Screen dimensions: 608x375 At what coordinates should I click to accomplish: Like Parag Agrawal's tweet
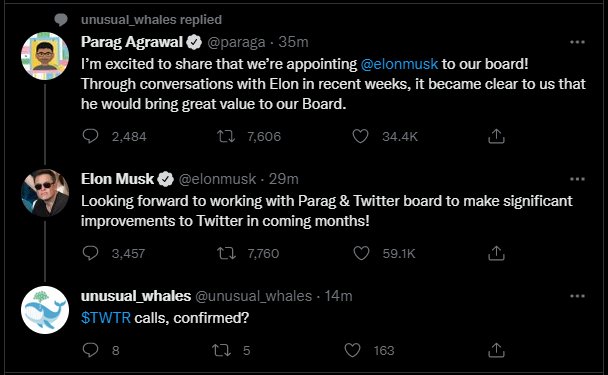(360, 136)
